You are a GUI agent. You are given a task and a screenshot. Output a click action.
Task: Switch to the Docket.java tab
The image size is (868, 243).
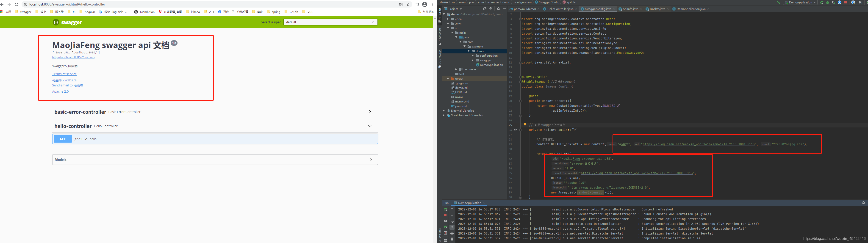(657, 9)
